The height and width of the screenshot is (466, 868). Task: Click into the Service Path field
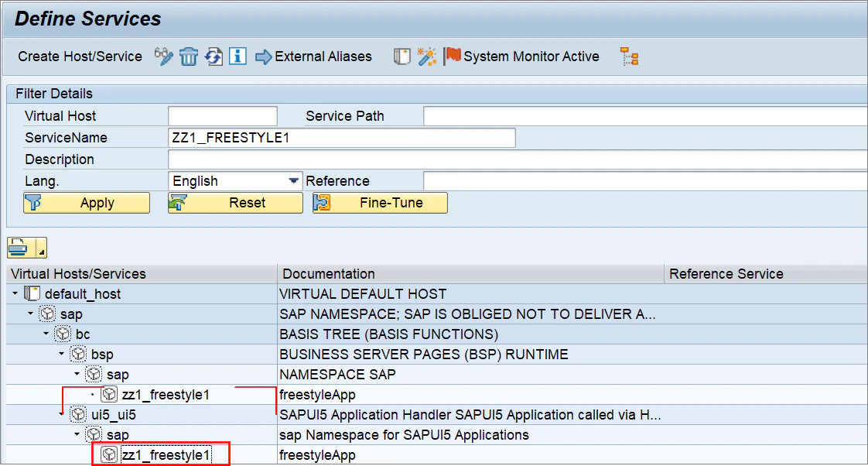pos(645,116)
